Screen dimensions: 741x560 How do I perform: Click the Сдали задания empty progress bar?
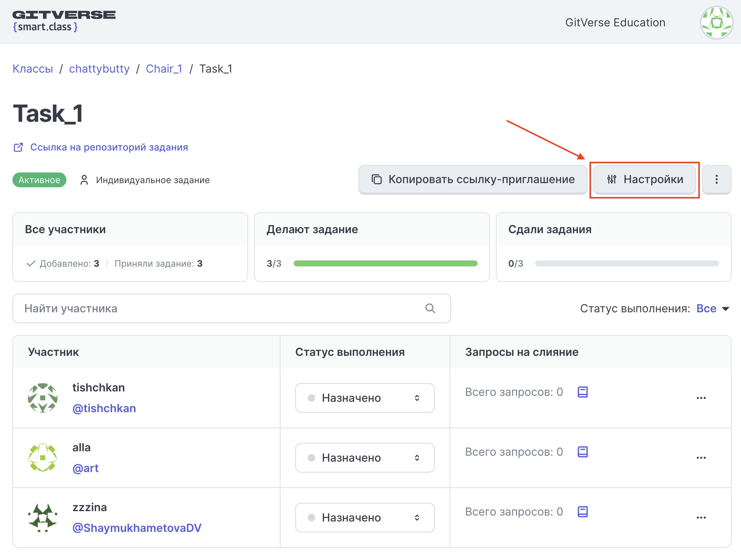pyautogui.click(x=627, y=264)
